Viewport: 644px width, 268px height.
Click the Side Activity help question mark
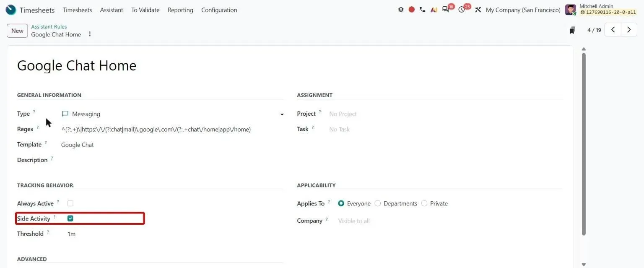click(55, 217)
